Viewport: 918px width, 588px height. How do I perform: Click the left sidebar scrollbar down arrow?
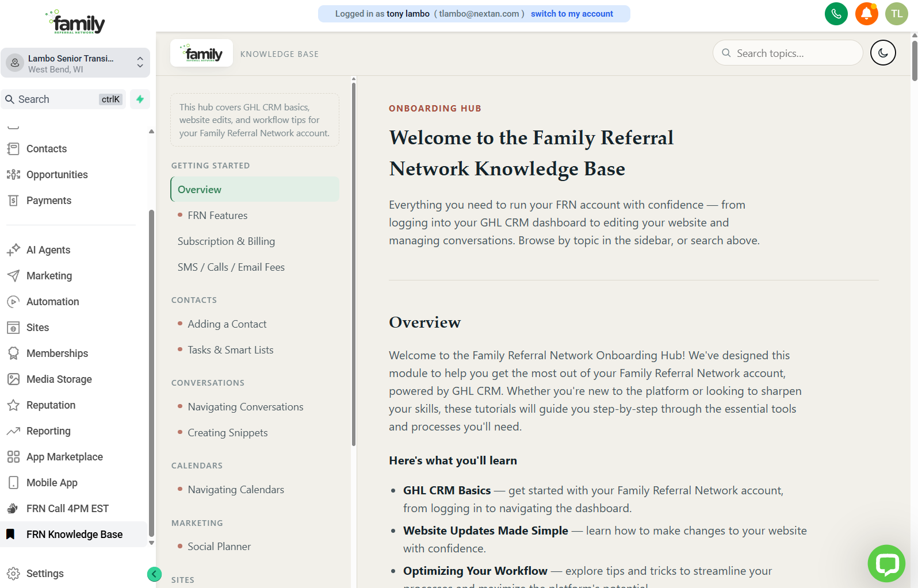pyautogui.click(x=151, y=543)
